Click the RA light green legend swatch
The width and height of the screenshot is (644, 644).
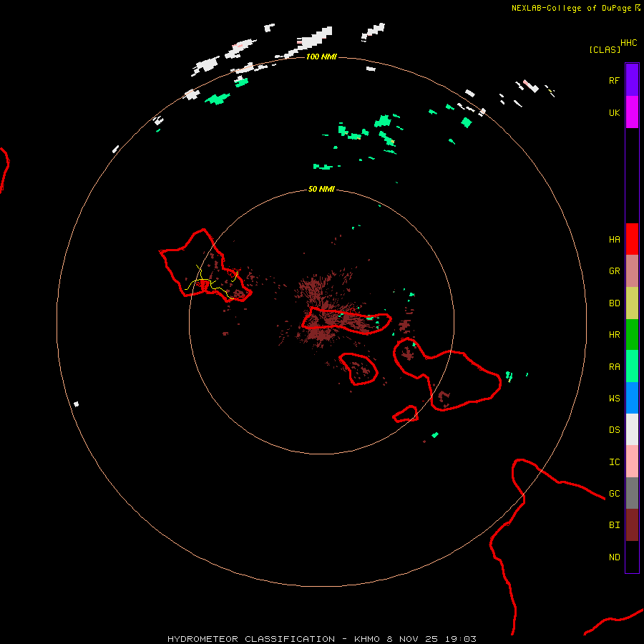pos(632,366)
